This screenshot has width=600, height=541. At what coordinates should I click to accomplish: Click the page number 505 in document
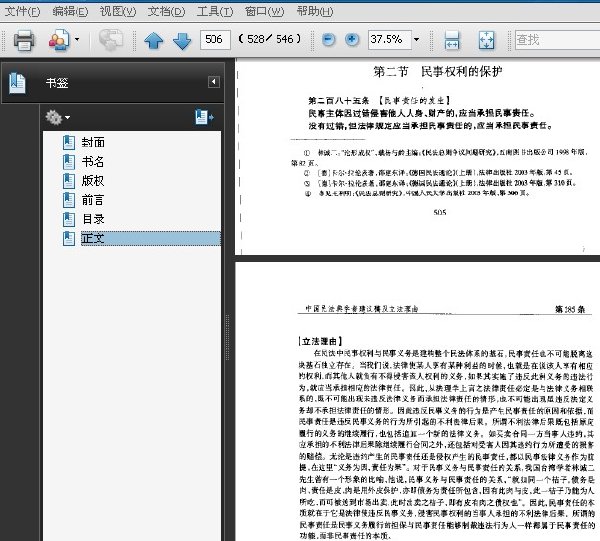point(440,212)
